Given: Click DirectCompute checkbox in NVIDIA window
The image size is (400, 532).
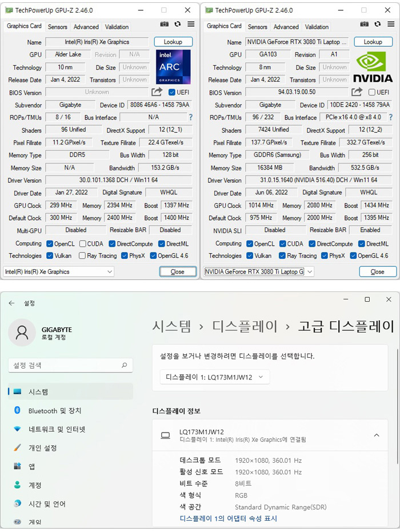Looking at the screenshot, I should pos(312,244).
